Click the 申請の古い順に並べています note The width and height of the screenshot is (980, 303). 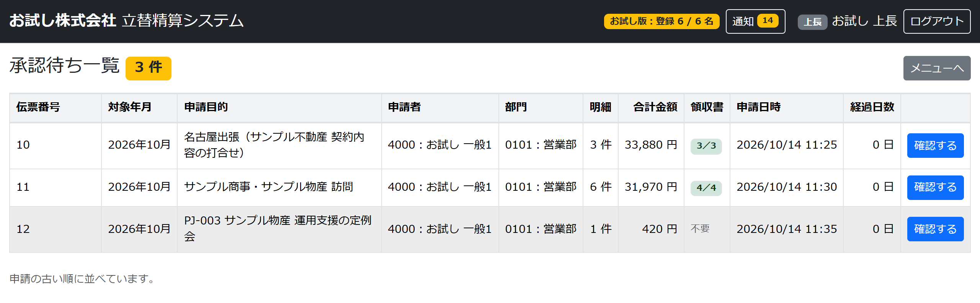point(83,278)
